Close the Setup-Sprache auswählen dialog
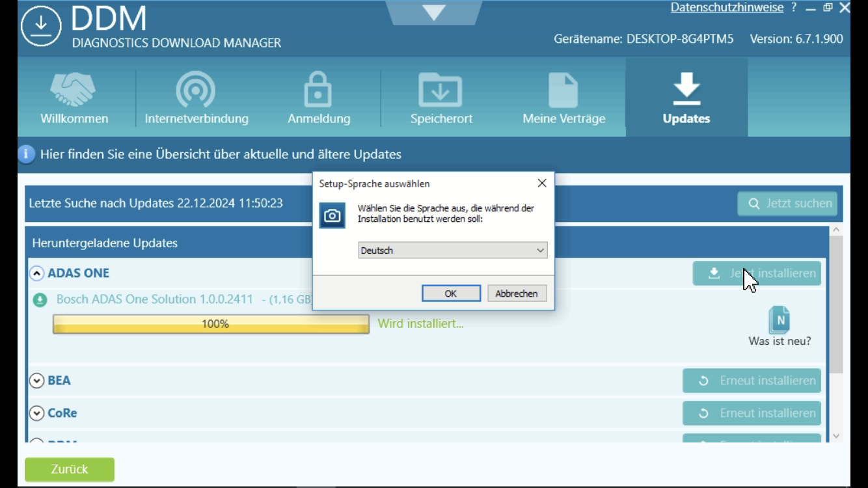The width and height of the screenshot is (868, 488). pyautogui.click(x=542, y=183)
